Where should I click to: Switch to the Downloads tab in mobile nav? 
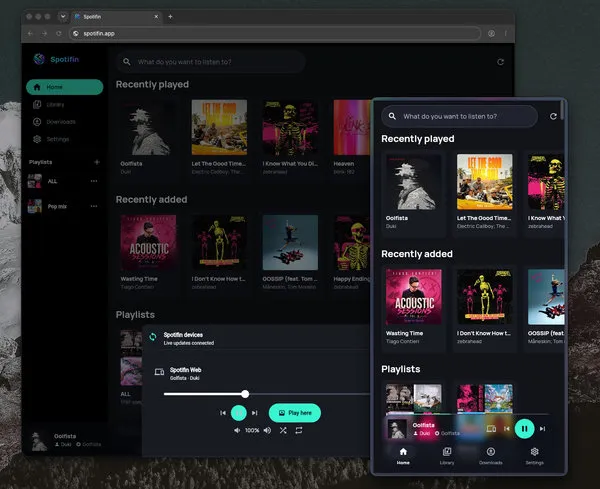pos(491,456)
